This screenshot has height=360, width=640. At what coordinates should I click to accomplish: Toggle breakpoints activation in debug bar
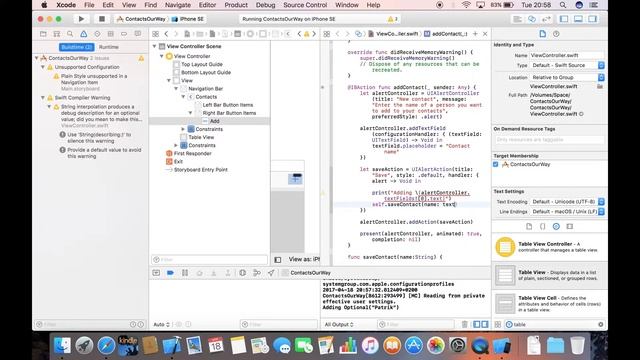click(170, 273)
